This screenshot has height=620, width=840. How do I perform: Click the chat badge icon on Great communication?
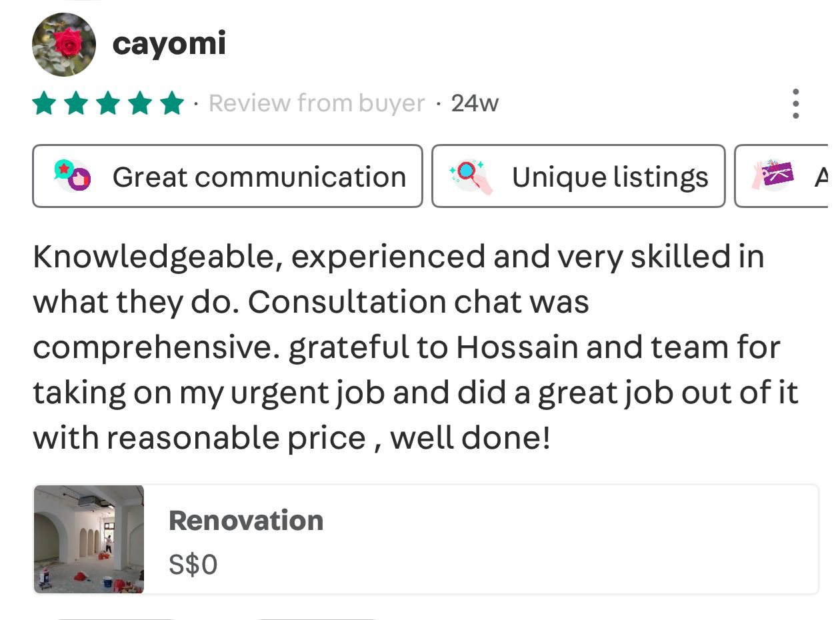(73, 176)
